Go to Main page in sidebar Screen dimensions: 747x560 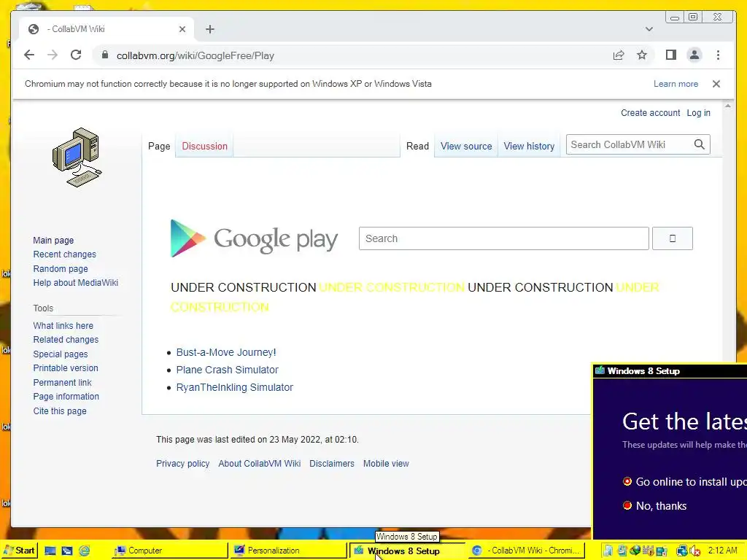53,241
